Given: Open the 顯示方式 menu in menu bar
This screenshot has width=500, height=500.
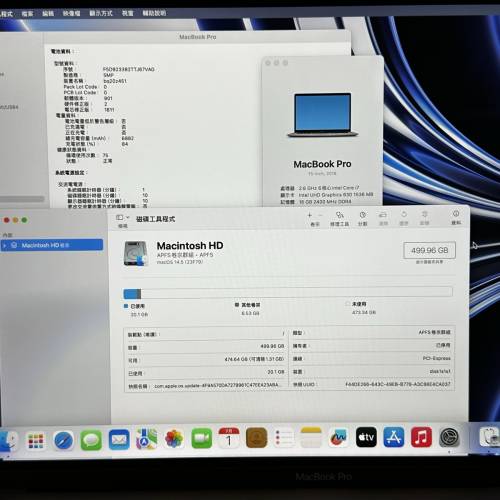Looking at the screenshot, I should [x=101, y=13].
